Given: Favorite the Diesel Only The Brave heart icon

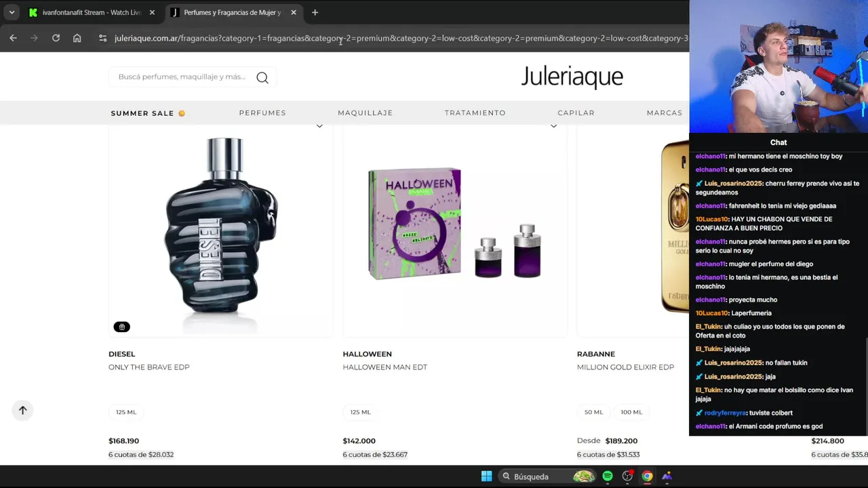Looking at the screenshot, I should pyautogui.click(x=319, y=126).
